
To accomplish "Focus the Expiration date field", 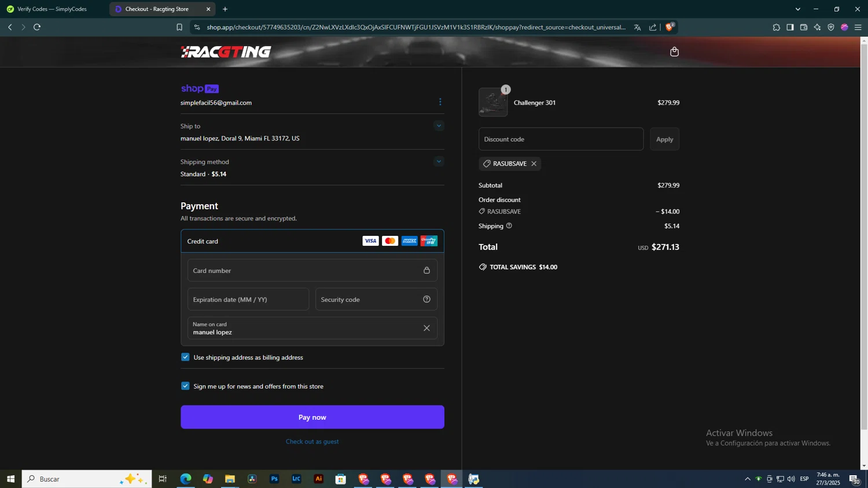I will pyautogui.click(x=248, y=300).
